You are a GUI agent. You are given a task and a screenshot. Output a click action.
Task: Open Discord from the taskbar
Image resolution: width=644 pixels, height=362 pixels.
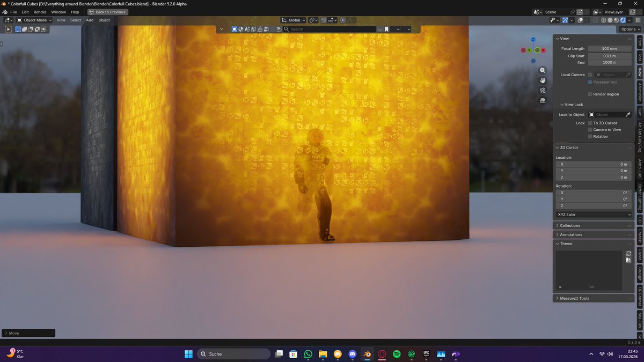(x=353, y=354)
